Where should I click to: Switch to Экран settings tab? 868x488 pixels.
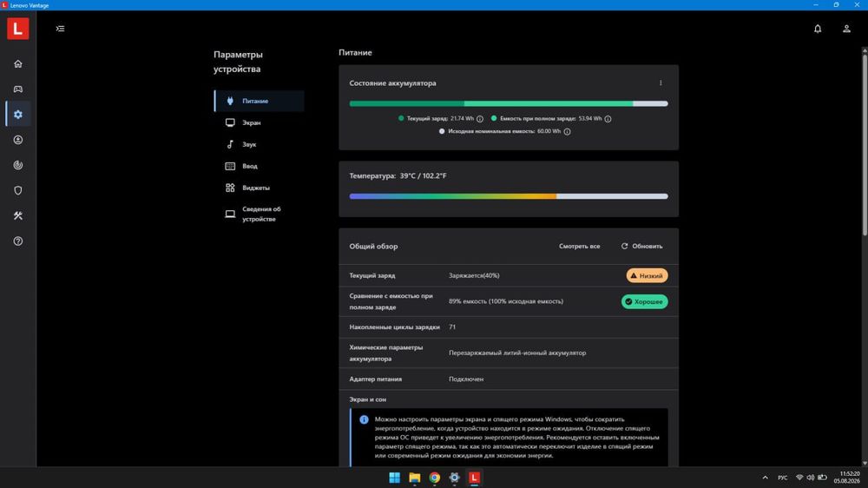pyautogui.click(x=259, y=122)
